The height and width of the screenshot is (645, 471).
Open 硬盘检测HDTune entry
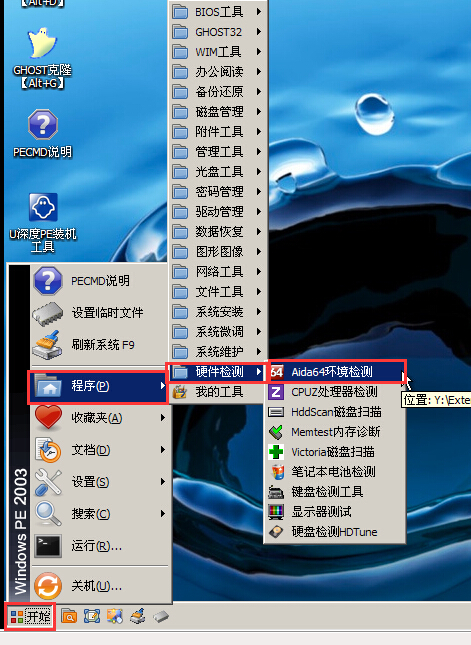[x=334, y=531]
